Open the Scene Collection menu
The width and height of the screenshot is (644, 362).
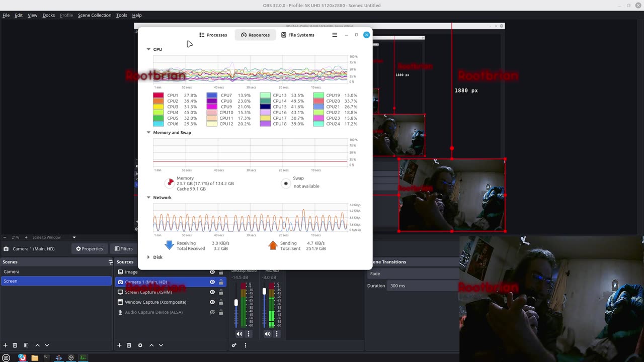(x=95, y=15)
